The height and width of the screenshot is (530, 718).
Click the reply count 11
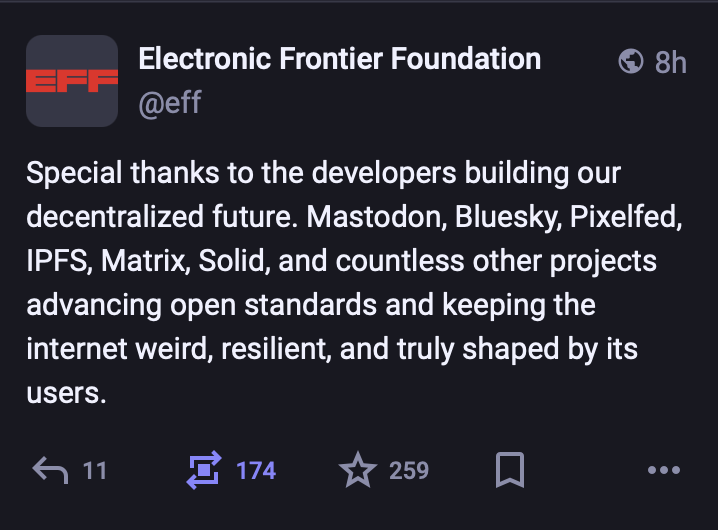[95, 470]
